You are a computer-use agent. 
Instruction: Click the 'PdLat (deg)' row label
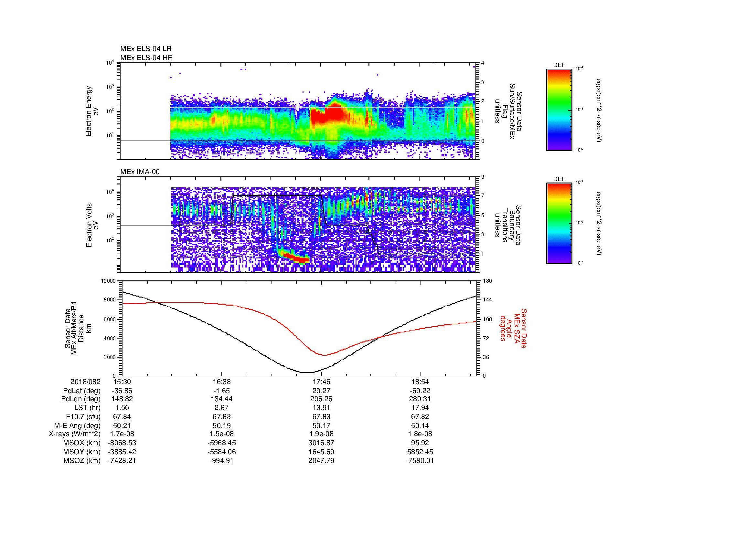(82, 391)
